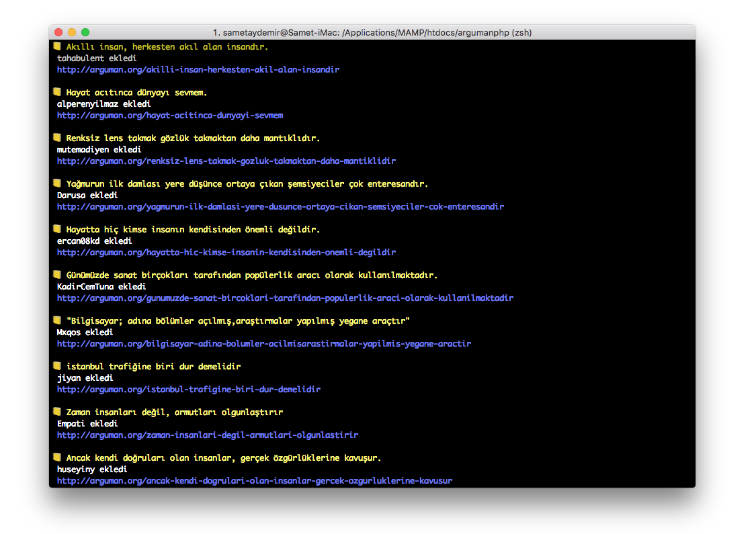Open the hayatta-hic-kimse-insanin link
Viewport: 756px width, 534px height.
[226, 253]
